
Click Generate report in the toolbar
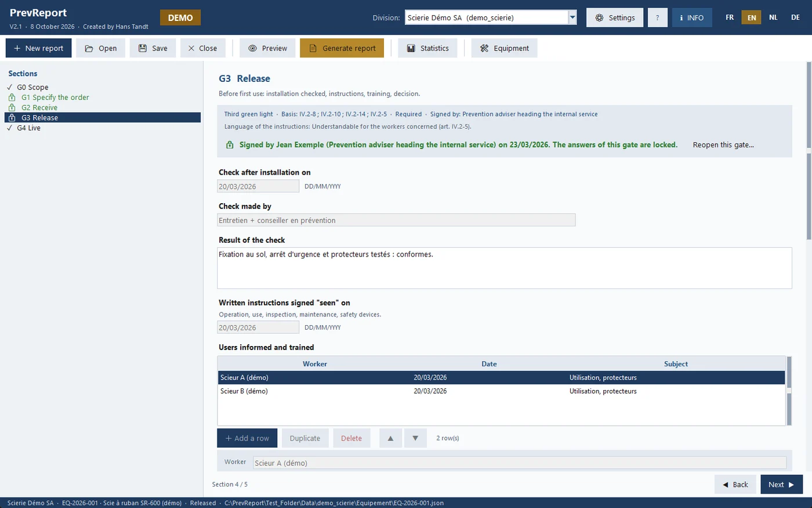(342, 48)
